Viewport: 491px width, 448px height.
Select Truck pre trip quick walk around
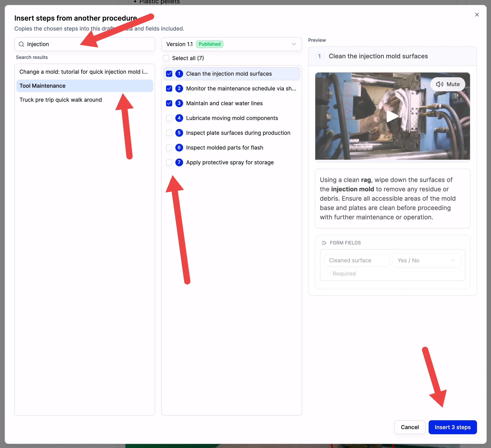click(85, 100)
